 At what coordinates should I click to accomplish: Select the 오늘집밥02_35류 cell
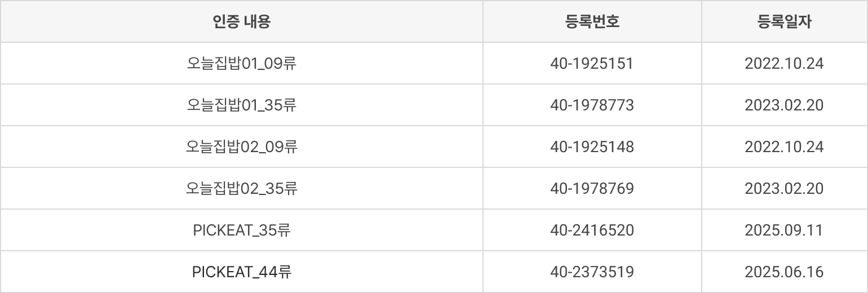[x=242, y=189]
